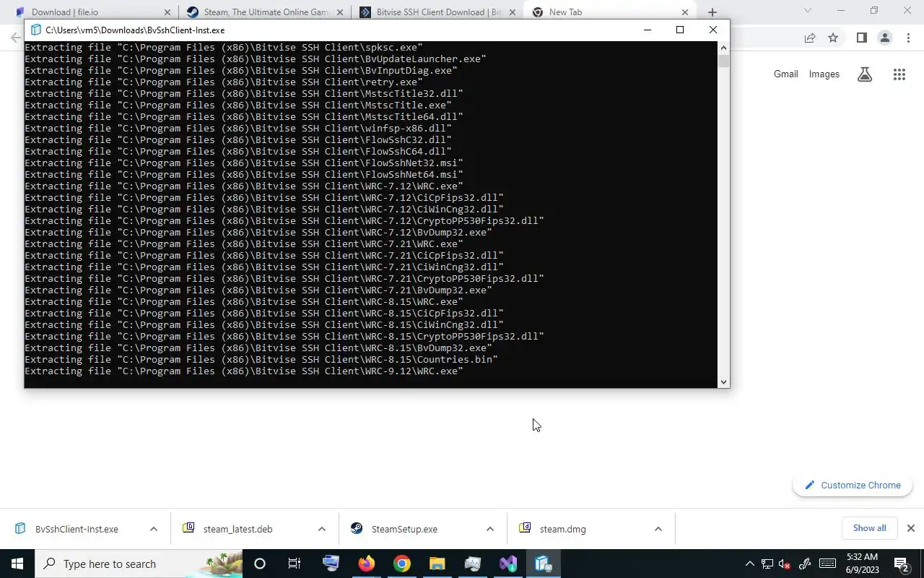Open the Chrome profile avatar
This screenshot has height=578, width=924.
[x=884, y=38]
